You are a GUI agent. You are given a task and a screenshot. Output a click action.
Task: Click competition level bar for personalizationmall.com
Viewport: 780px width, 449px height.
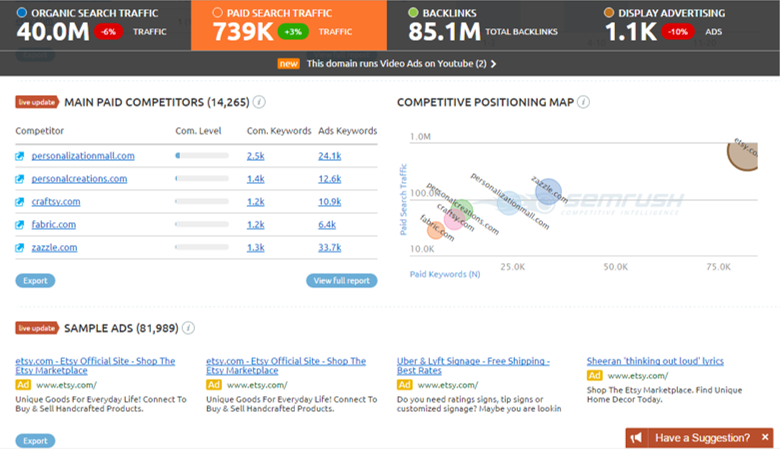pyautogui.click(x=202, y=156)
